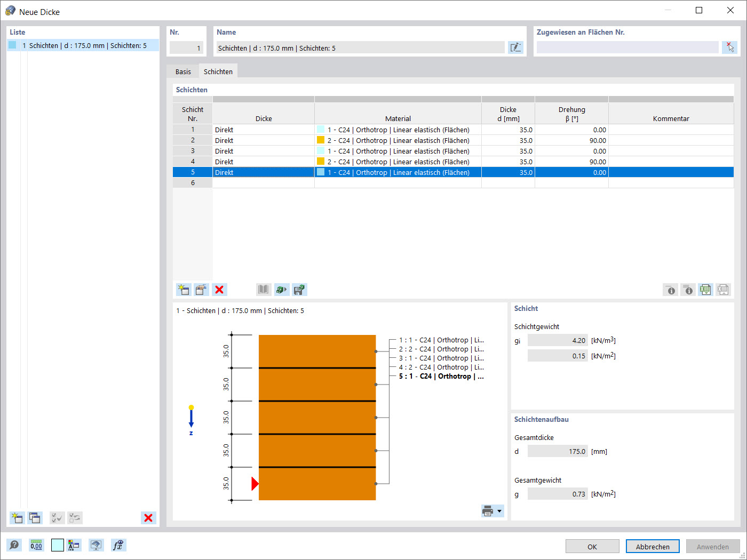The height and width of the screenshot is (560, 747).
Task: Select layer row header 1
Action: 193,130
